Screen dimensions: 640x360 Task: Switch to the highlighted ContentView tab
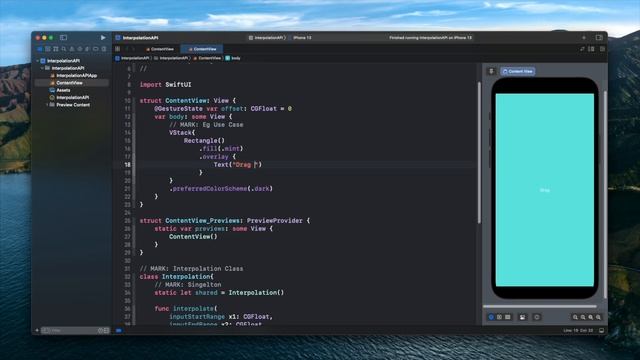pos(202,49)
